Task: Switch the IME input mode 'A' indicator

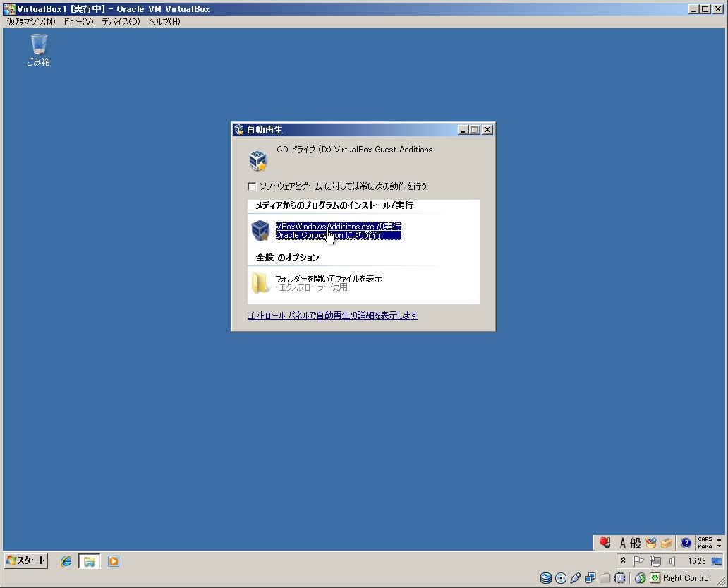Action: [x=623, y=543]
